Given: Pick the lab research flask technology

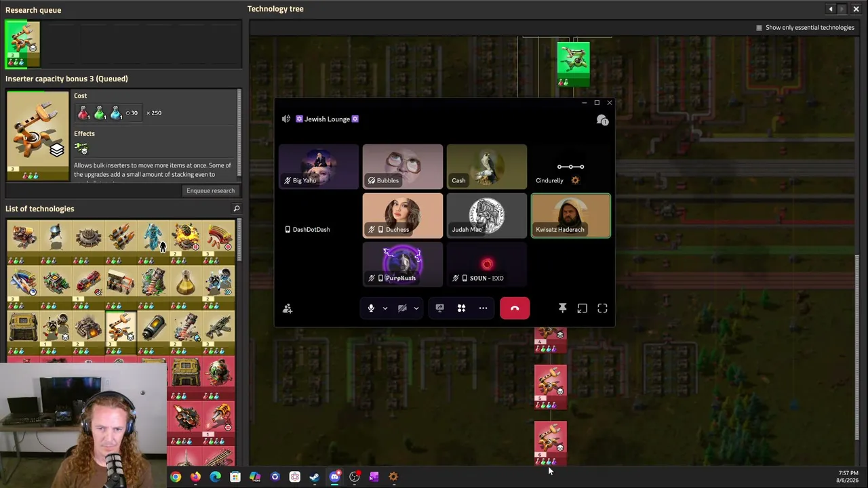Looking at the screenshot, I should (x=186, y=287).
